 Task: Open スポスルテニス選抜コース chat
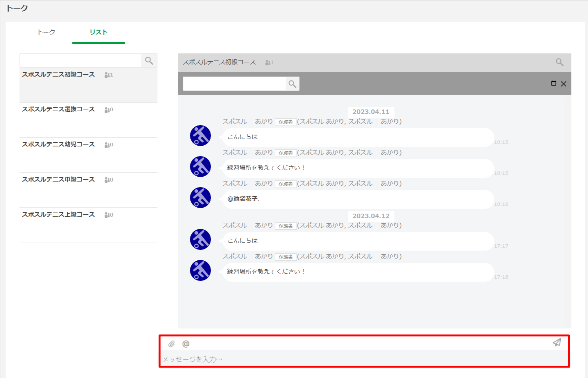pyautogui.click(x=89, y=120)
